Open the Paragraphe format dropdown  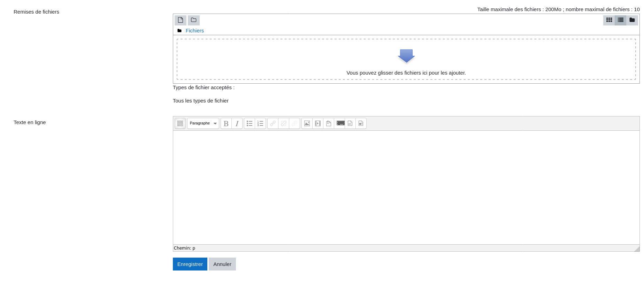pyautogui.click(x=203, y=123)
